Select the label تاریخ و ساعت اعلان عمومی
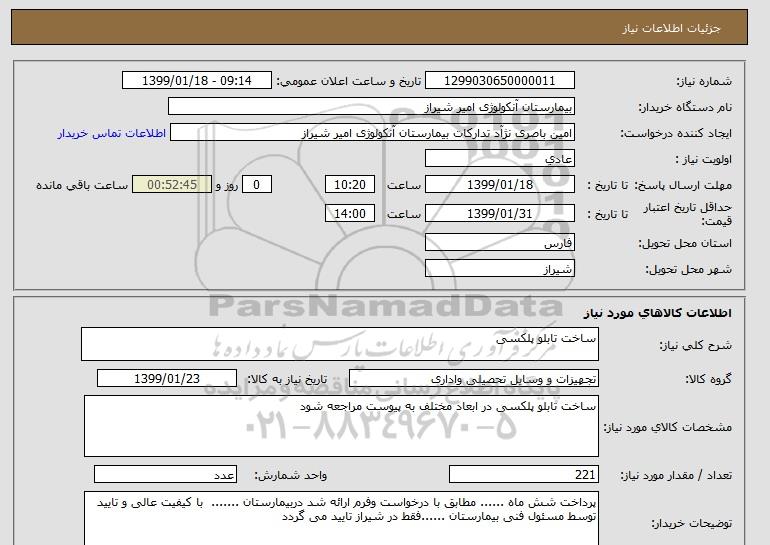Screen dimensions: 770x545 349,81
